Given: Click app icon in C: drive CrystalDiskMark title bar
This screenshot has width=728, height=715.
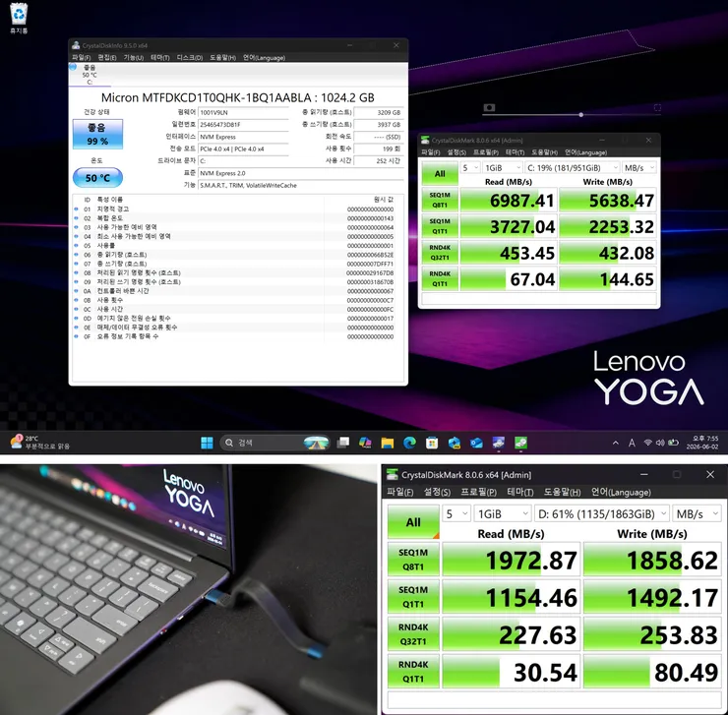Looking at the screenshot, I should (x=425, y=141).
